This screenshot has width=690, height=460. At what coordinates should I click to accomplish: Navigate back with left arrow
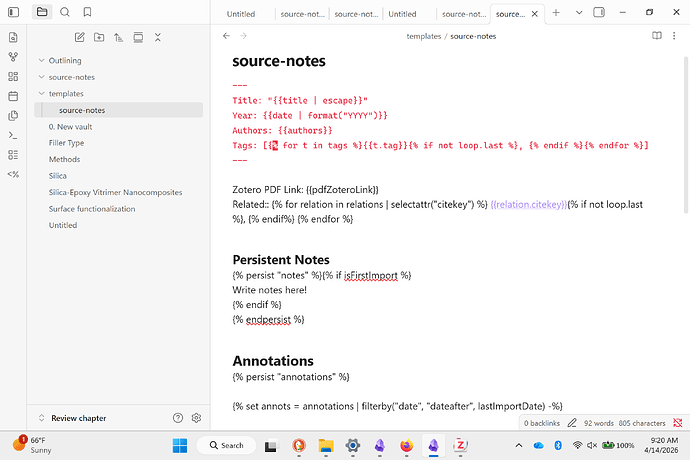pyautogui.click(x=226, y=36)
